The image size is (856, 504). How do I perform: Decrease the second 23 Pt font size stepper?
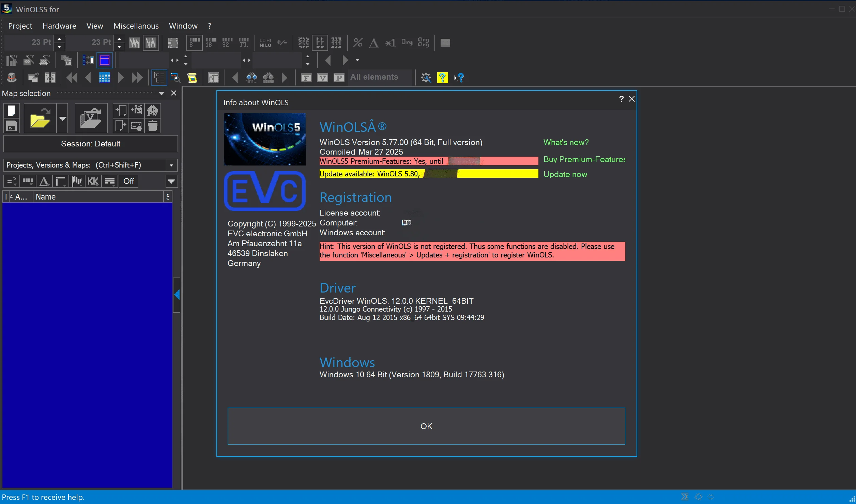click(119, 47)
